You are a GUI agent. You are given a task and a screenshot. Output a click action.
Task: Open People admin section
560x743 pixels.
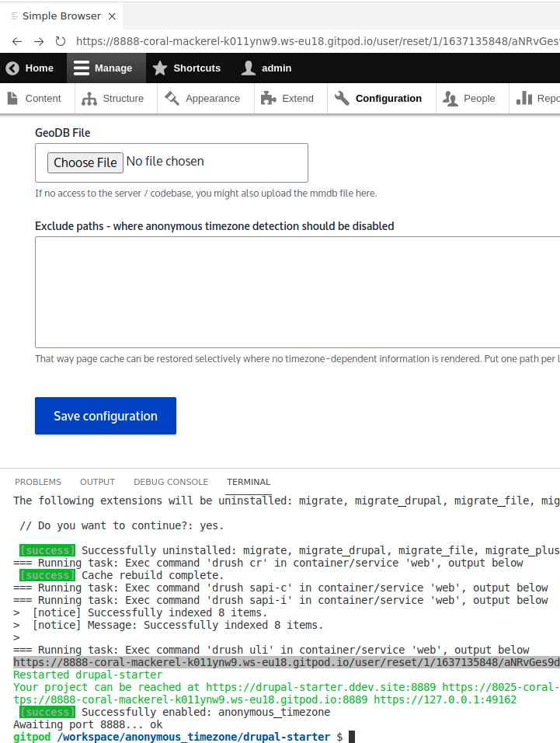point(469,99)
